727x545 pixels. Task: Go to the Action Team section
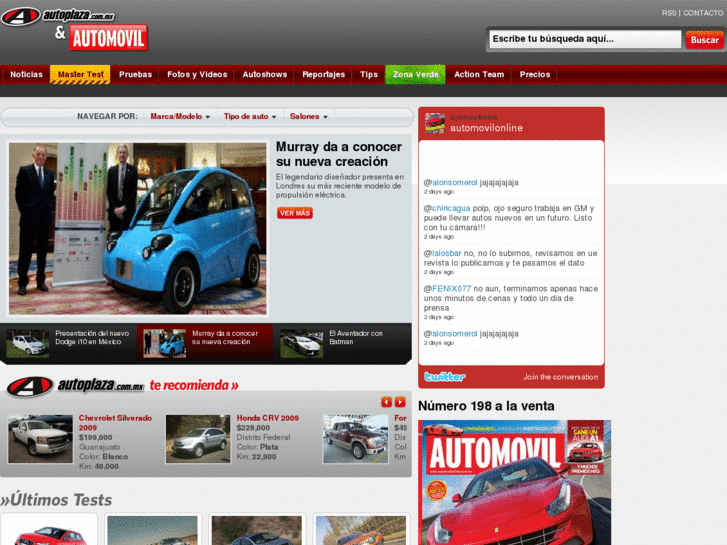479,74
